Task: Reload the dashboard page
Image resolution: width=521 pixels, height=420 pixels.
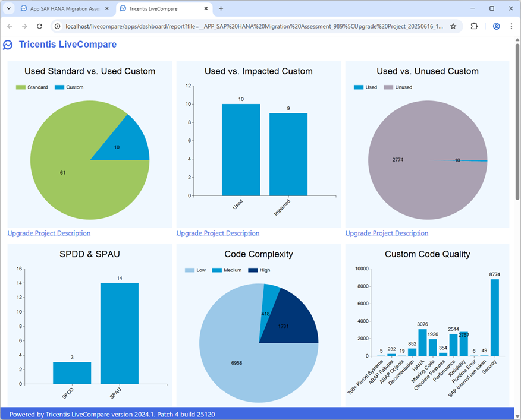Action: 39,26
